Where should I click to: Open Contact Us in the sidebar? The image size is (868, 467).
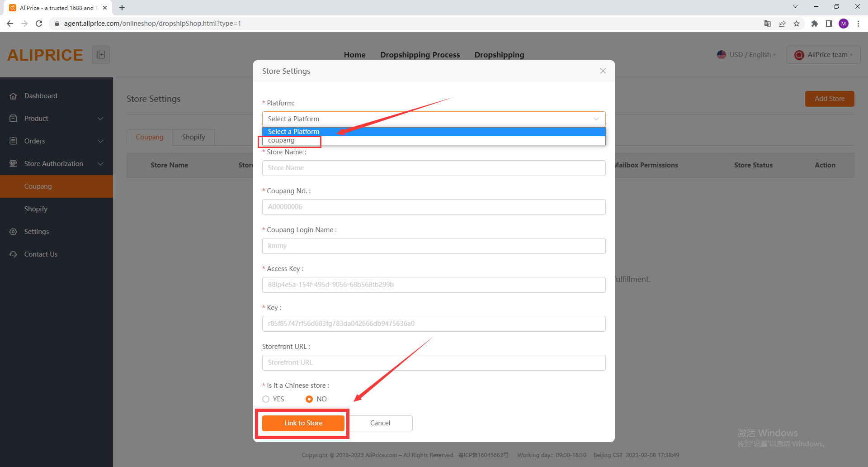(x=57, y=254)
